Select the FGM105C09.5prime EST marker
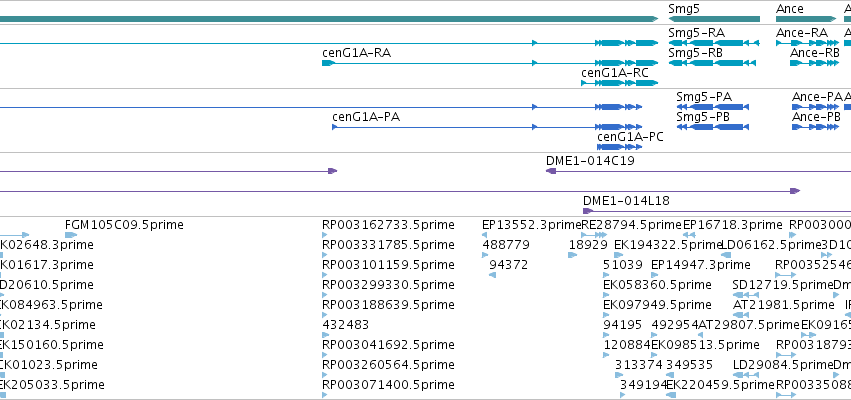 tap(71, 235)
